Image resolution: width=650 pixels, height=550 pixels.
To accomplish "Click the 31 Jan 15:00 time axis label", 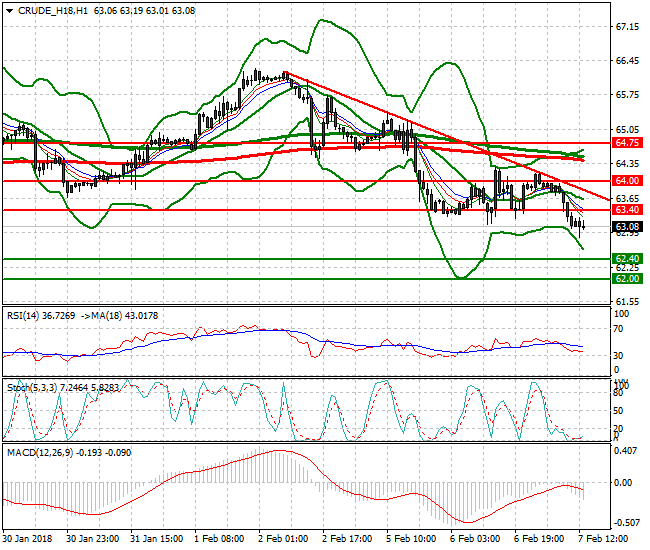I will [157, 539].
